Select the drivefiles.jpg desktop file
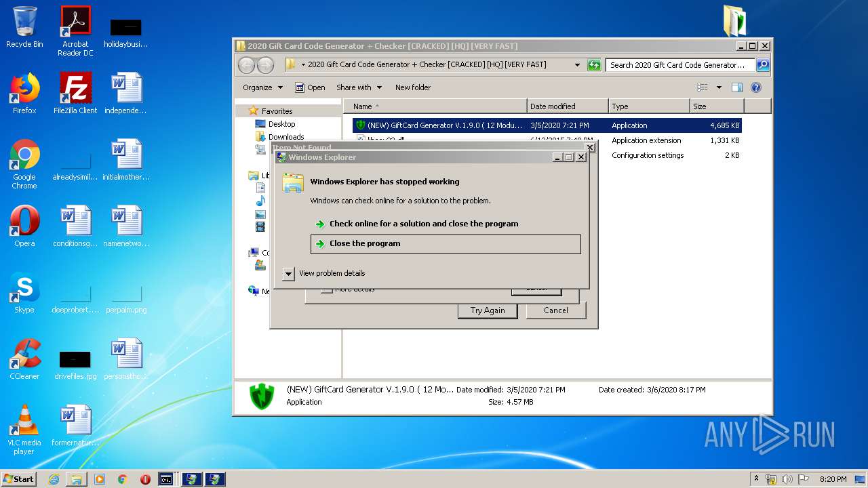 [x=75, y=365]
